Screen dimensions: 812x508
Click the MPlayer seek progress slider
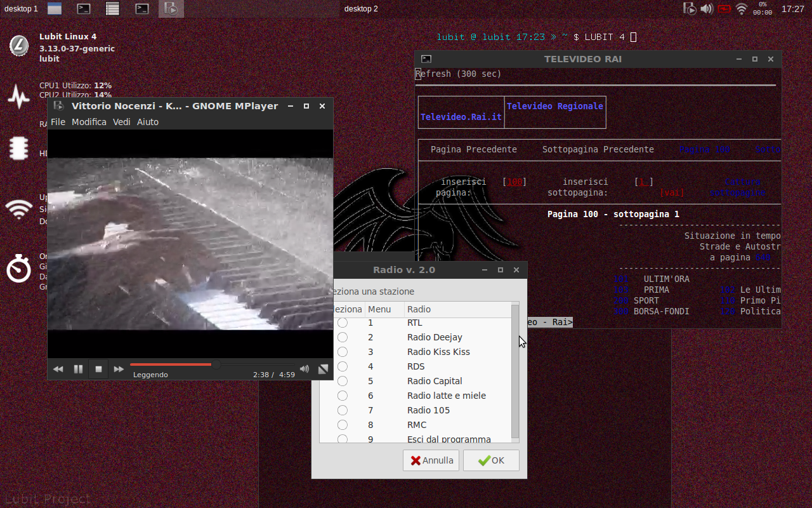tap(213, 364)
